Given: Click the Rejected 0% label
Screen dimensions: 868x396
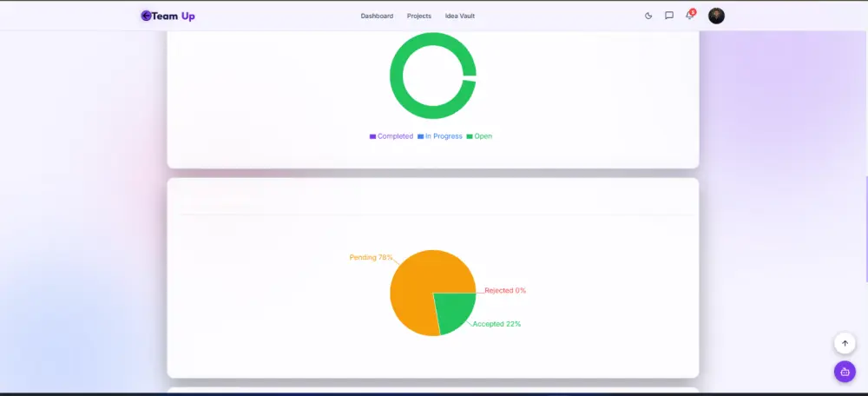Looking at the screenshot, I should (x=505, y=290).
